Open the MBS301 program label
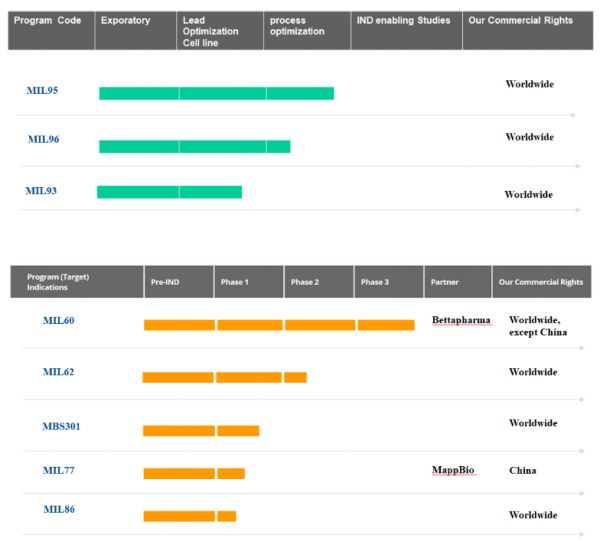This screenshot has width=600, height=544. click(x=62, y=427)
